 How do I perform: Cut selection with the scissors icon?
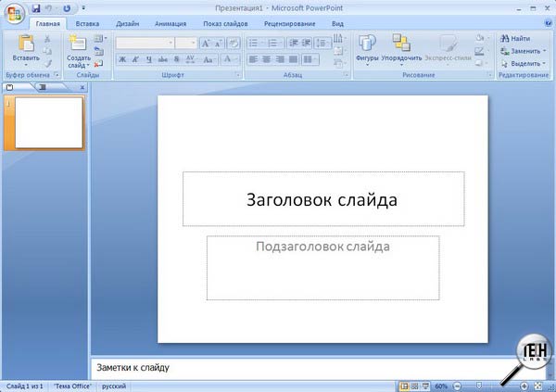47,39
